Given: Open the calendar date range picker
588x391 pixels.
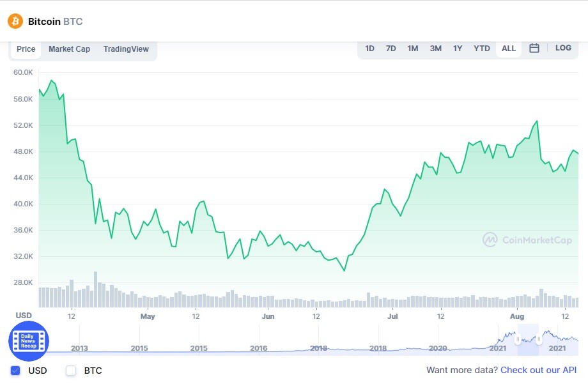Looking at the screenshot, I should [534, 48].
